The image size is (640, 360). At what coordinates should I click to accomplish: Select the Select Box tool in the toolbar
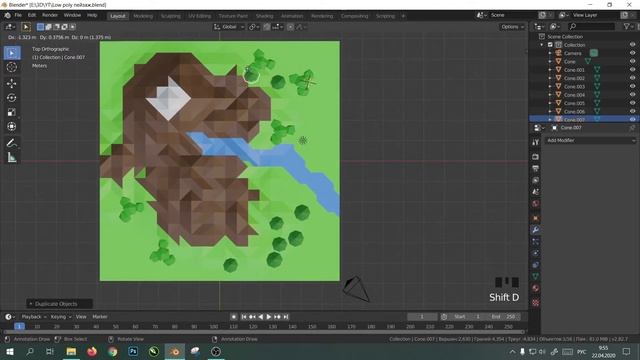(12, 53)
